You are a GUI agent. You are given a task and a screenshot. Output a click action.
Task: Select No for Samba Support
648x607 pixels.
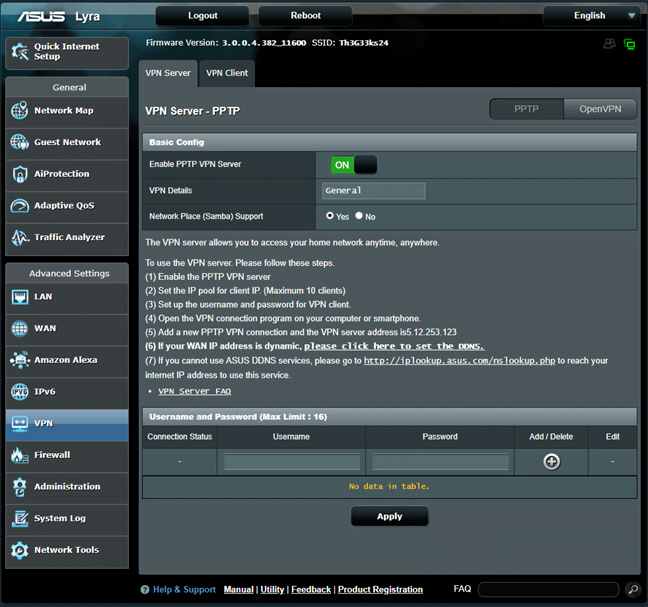pyautogui.click(x=359, y=215)
